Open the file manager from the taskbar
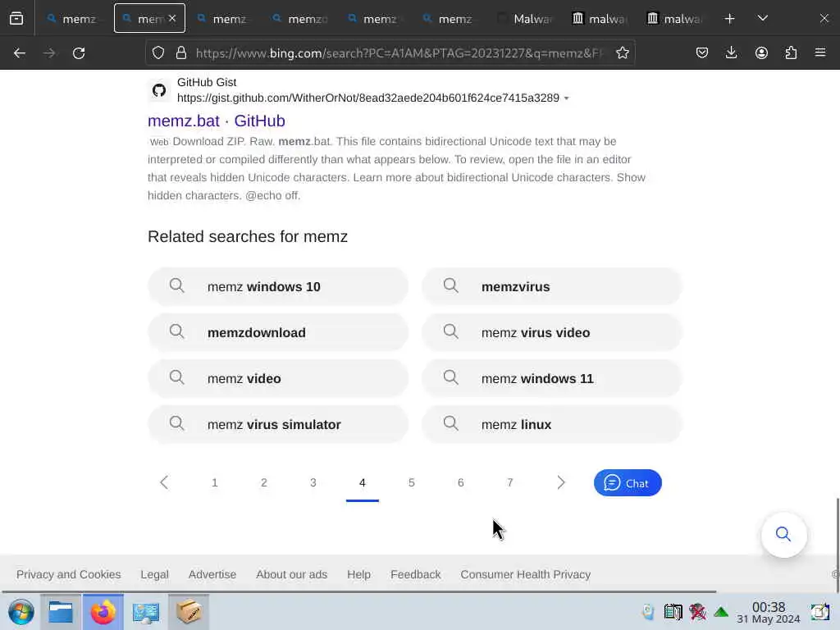840x630 pixels. point(61,612)
